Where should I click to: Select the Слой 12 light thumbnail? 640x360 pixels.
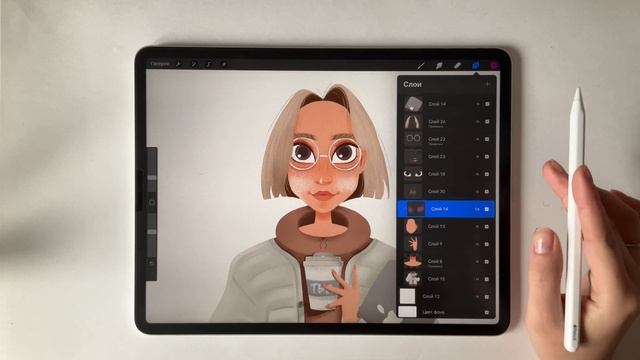click(x=407, y=296)
